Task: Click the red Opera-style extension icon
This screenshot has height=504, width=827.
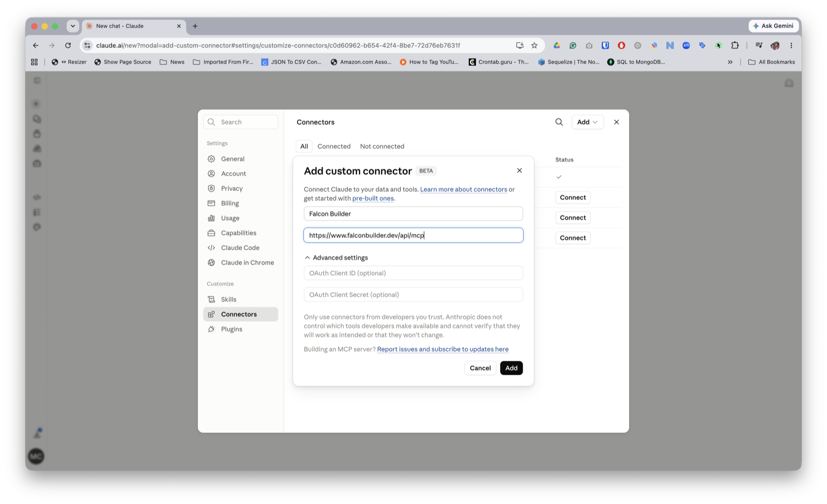Action: (621, 45)
